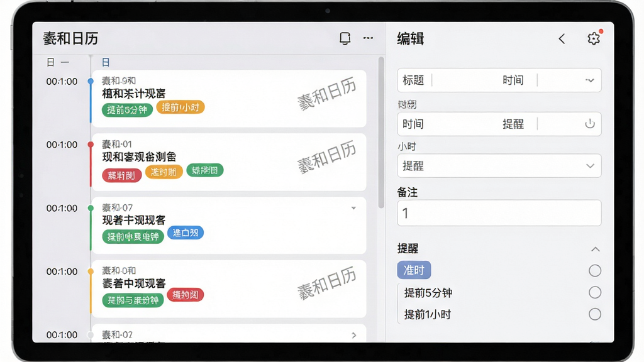Open the 植和米计观窖 event title
Screen dimensions: 644x362
[x=133, y=94]
